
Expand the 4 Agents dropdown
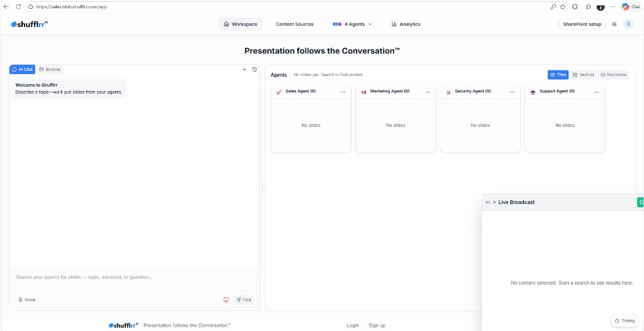[352, 24]
